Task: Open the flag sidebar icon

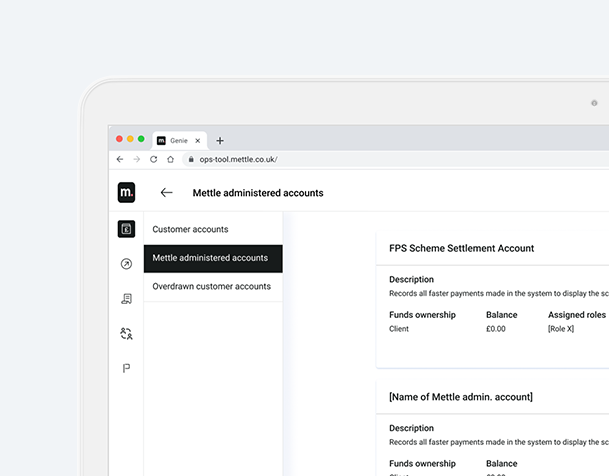Action: coord(126,369)
